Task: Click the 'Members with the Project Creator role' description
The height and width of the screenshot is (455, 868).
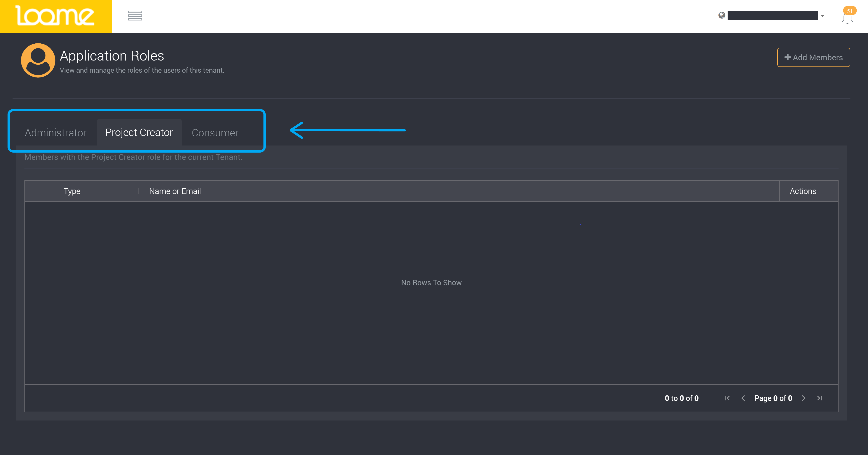Action: (133, 157)
